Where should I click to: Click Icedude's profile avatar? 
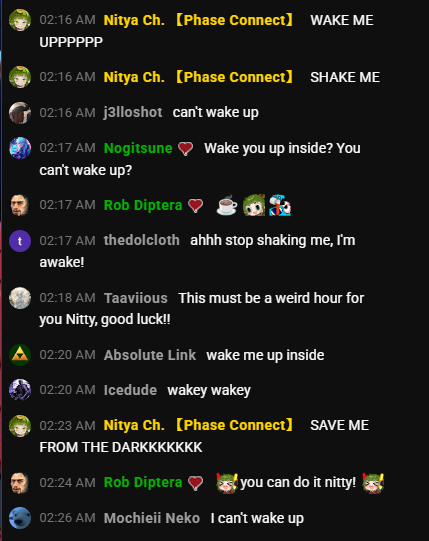pos(20,390)
